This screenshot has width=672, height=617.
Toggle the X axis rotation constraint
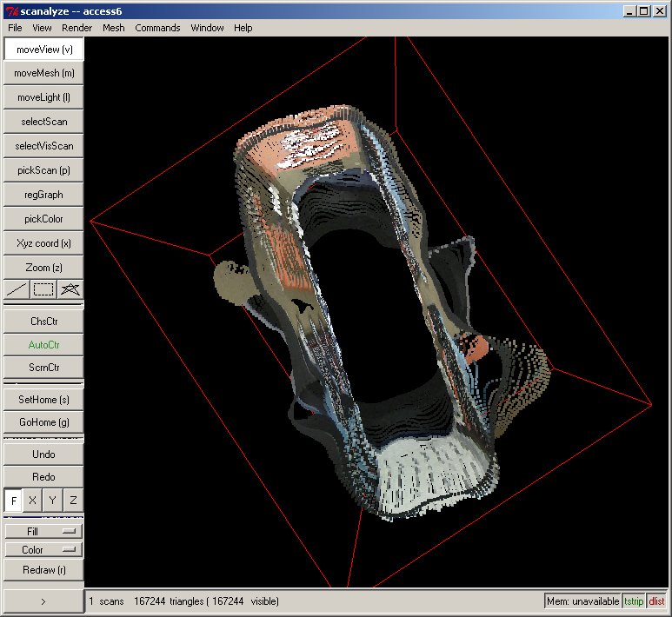click(x=32, y=501)
